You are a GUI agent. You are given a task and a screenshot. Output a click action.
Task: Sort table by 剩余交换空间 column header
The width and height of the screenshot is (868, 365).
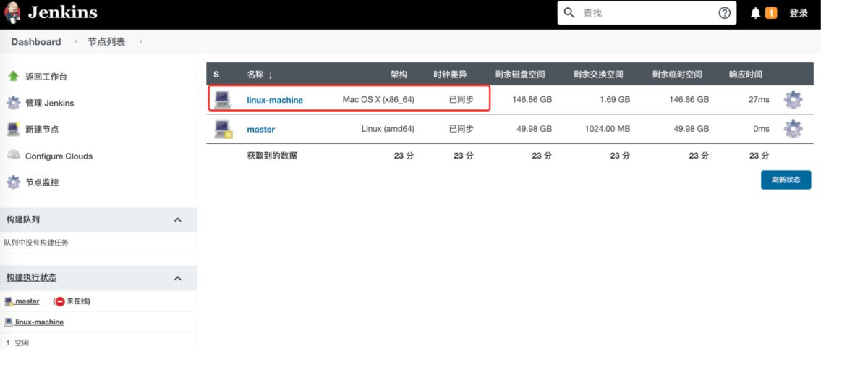point(598,75)
